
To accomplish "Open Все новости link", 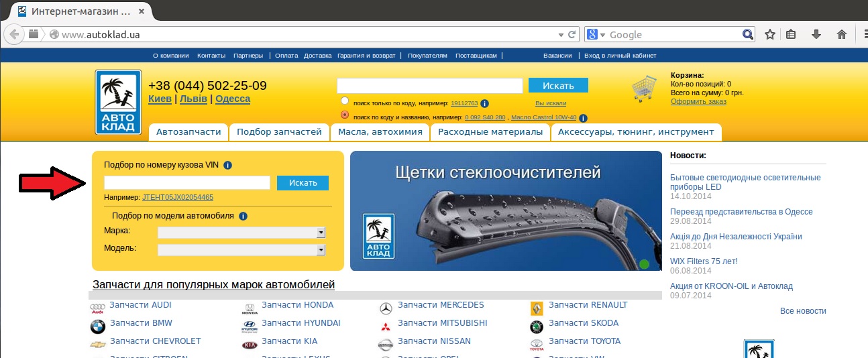I will pos(803,311).
